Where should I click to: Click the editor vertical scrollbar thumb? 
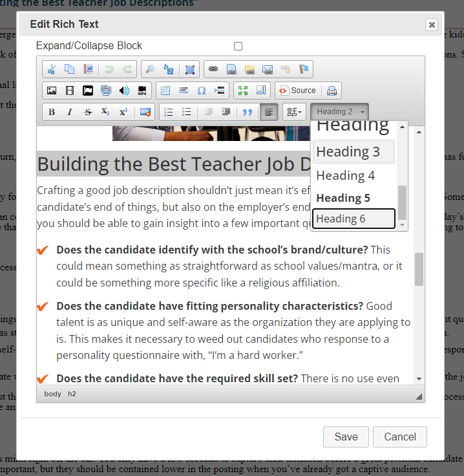[x=419, y=269]
